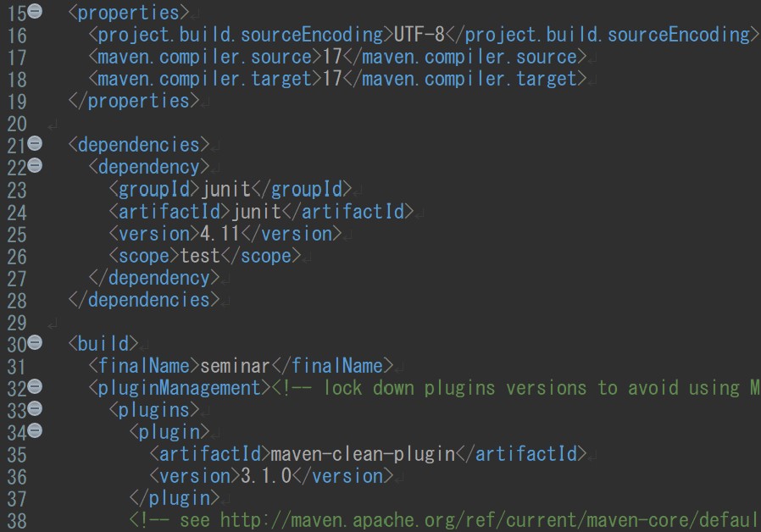This screenshot has height=532, width=761.
Task: Click the junit groupId value
Action: click(225, 189)
